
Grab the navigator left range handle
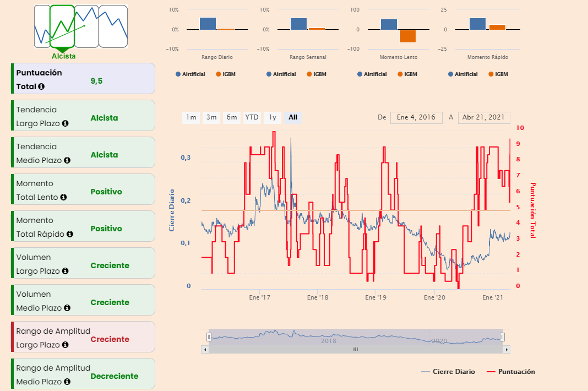[209, 337]
